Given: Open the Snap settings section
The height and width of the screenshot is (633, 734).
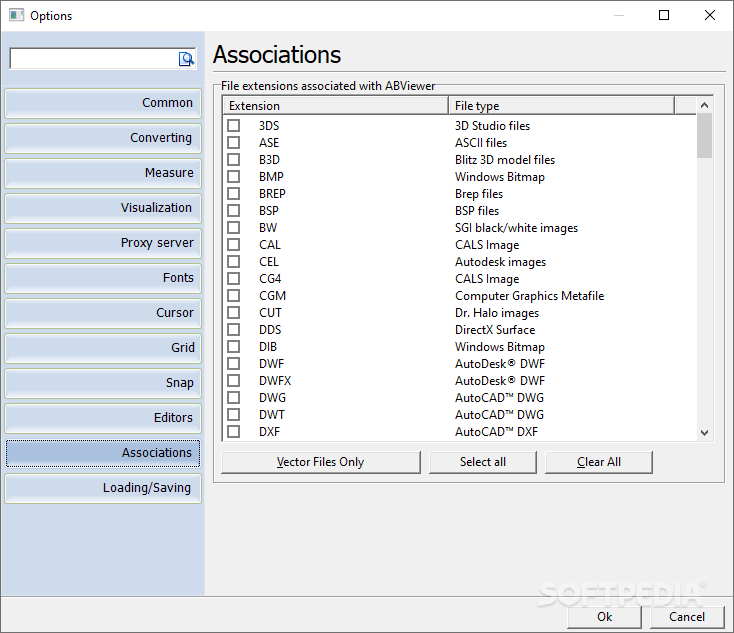Looking at the screenshot, I should [103, 383].
